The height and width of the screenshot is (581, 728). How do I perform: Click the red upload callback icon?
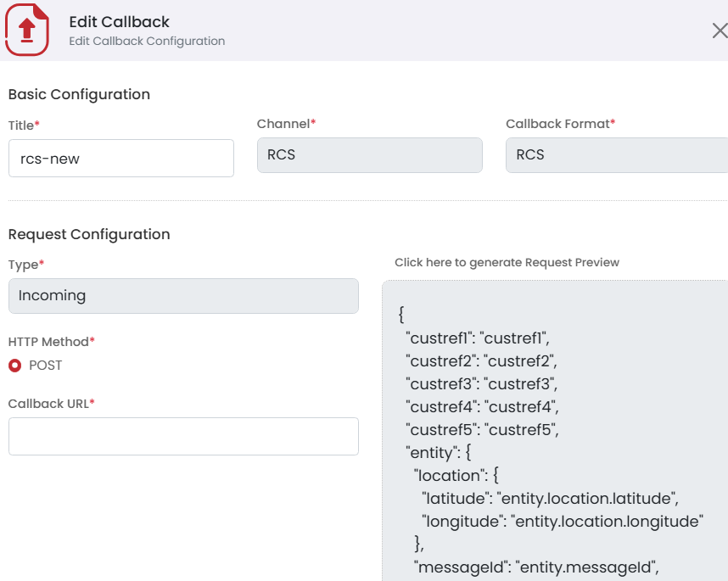coord(27,30)
